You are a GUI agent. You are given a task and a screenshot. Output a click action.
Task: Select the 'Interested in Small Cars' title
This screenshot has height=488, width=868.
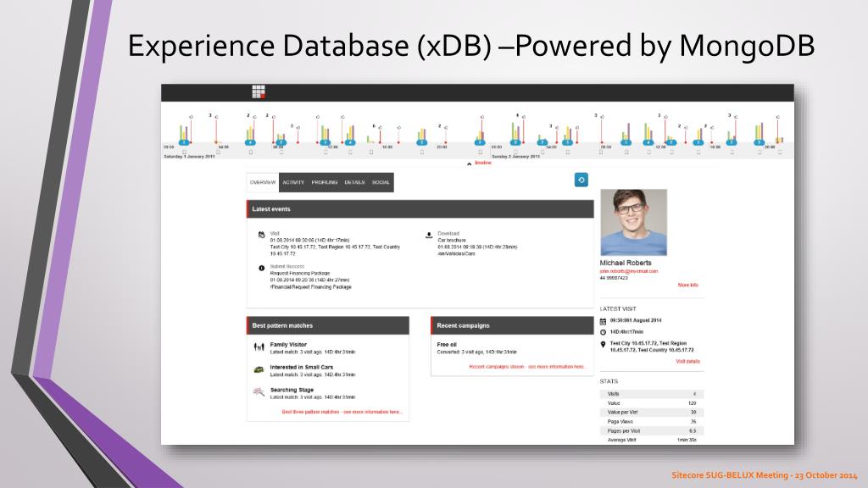coord(302,368)
